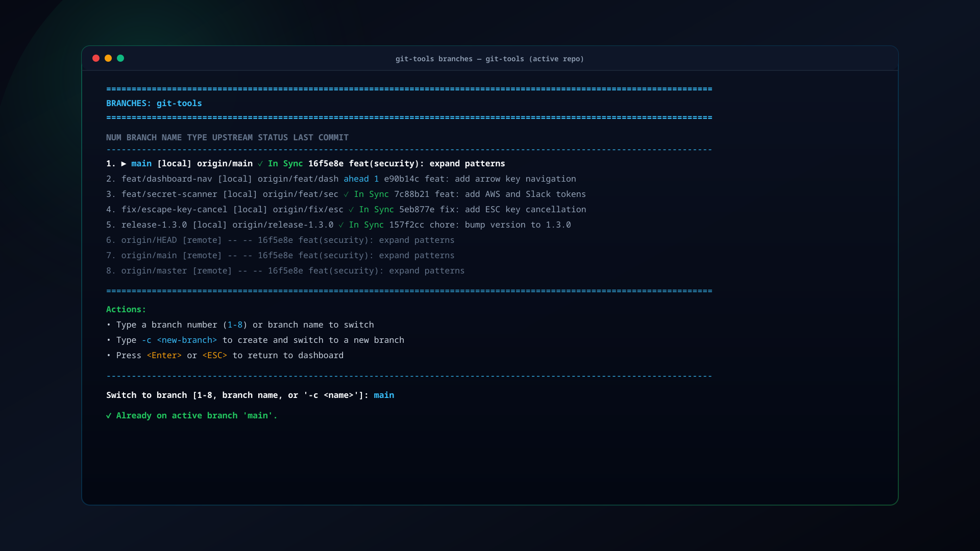The width and height of the screenshot is (980, 551).
Task: Click the red close window button
Action: tap(96, 58)
